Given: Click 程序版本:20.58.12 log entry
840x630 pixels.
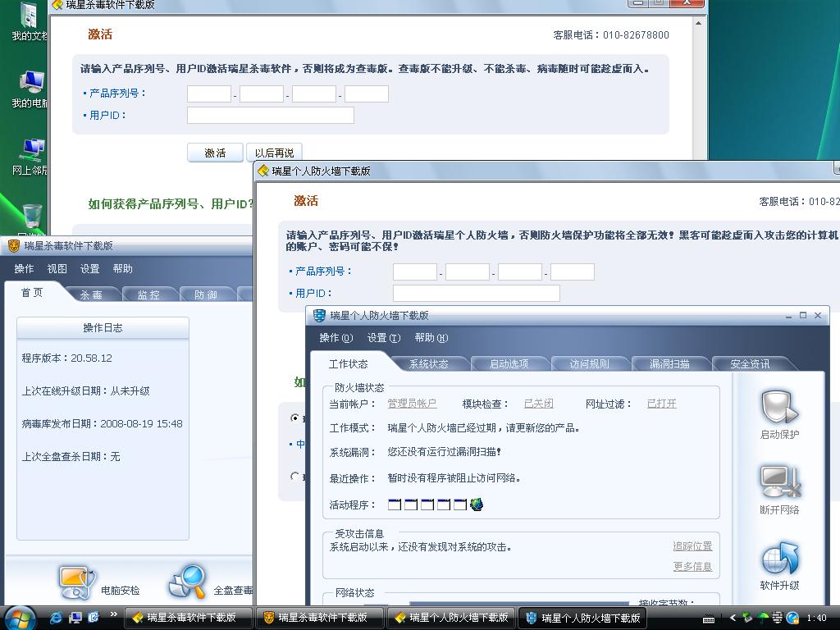Looking at the screenshot, I should (x=67, y=358).
